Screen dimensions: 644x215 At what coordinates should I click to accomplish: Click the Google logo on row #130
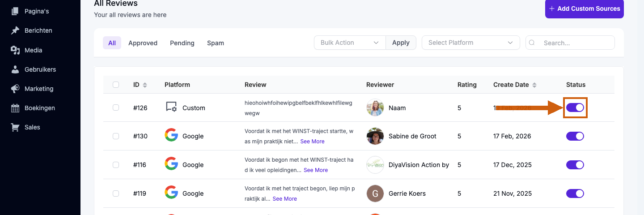(x=171, y=136)
